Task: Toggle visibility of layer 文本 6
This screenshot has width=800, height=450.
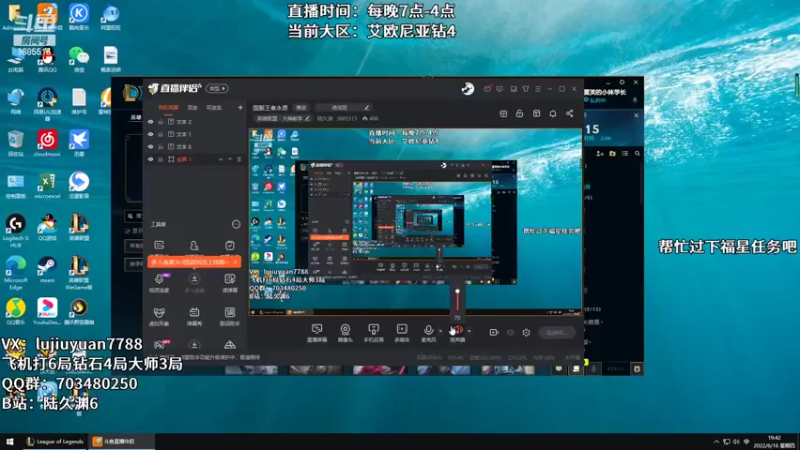Action: pyautogui.click(x=151, y=146)
